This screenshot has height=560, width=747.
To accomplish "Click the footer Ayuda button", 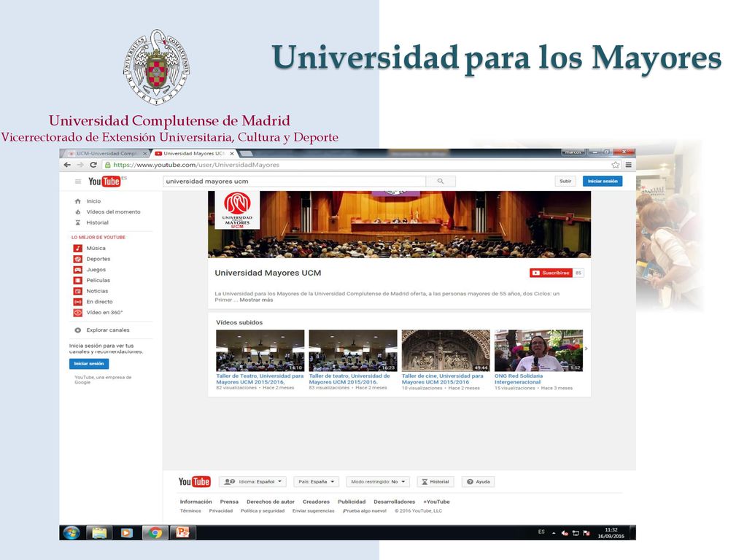I will [x=479, y=482].
